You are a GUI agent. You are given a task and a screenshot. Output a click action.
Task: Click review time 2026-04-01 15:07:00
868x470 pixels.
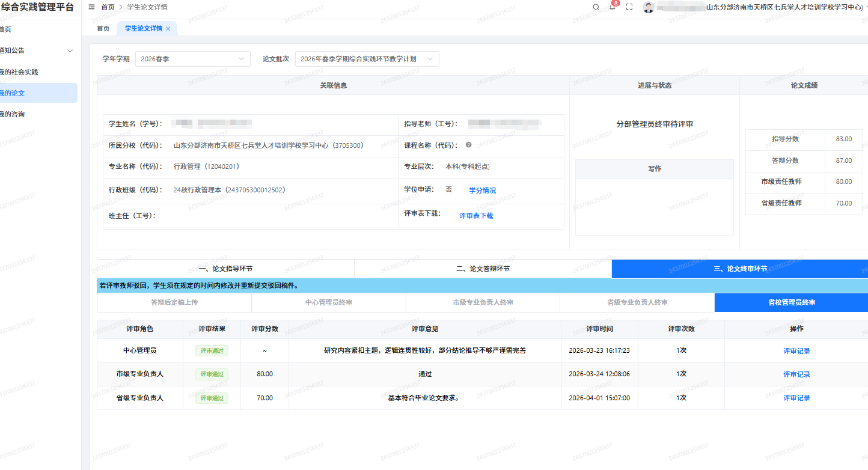click(599, 398)
